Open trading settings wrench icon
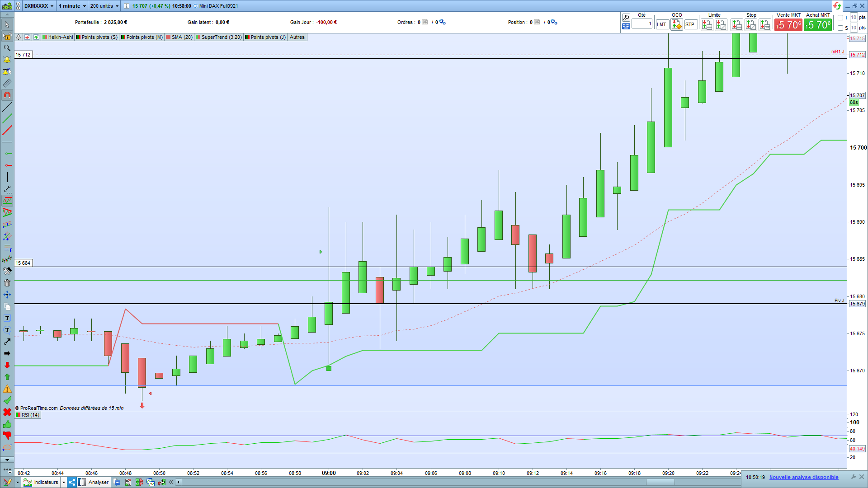Image resolution: width=868 pixels, height=488 pixels. pyautogui.click(x=626, y=17)
